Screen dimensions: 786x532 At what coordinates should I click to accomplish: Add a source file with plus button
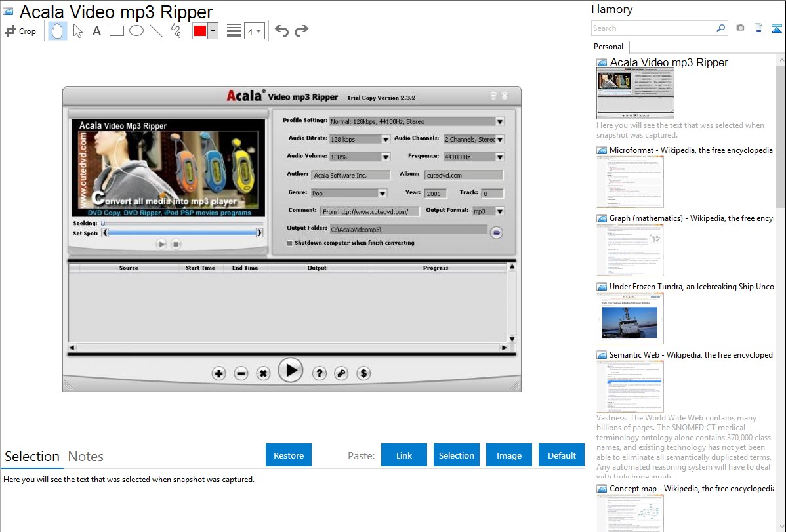coord(218,373)
